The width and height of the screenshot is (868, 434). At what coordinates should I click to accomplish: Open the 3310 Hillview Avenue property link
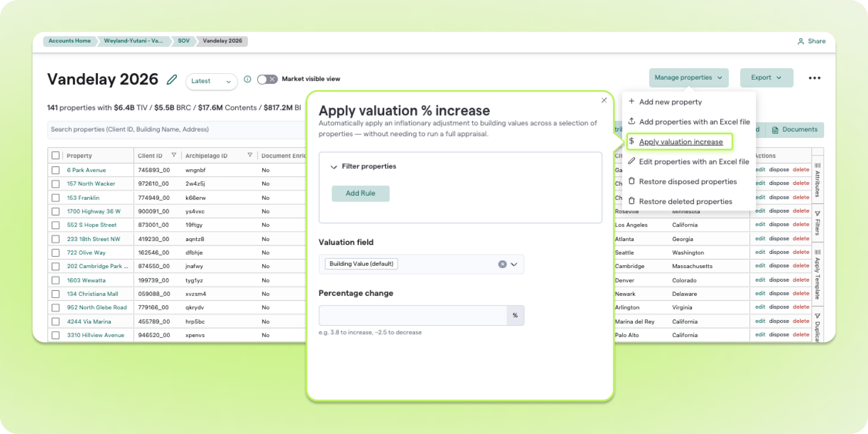point(96,335)
